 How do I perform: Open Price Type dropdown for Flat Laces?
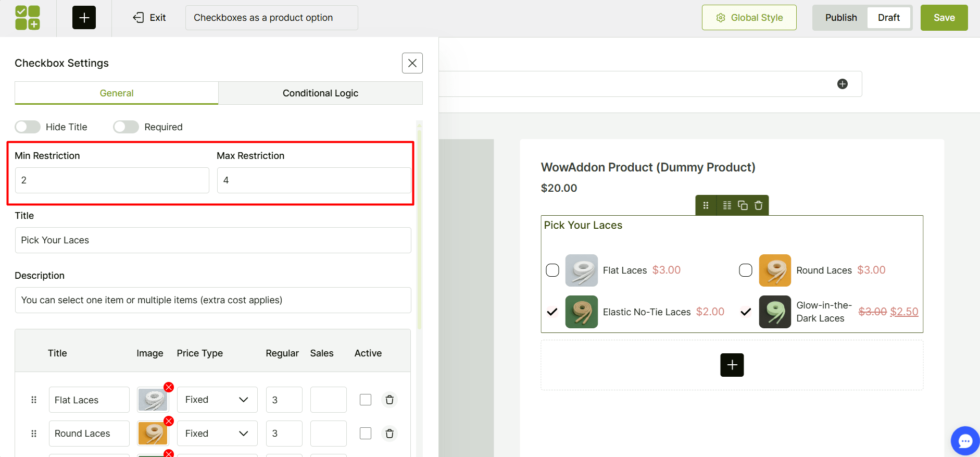(217, 400)
